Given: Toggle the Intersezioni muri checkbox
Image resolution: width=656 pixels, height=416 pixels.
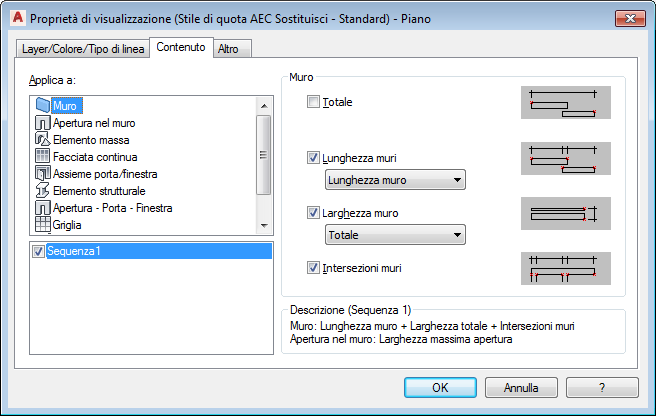Looking at the screenshot, I should coord(313,268).
